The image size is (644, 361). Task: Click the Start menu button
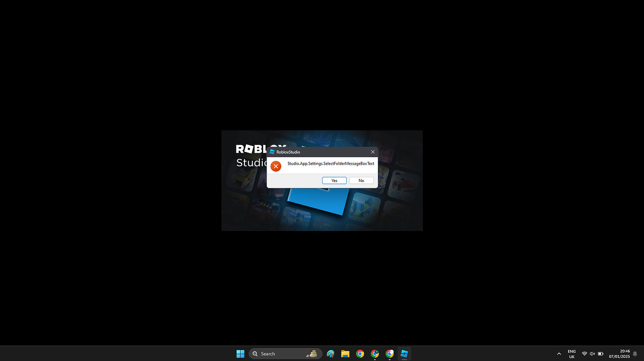click(x=240, y=353)
